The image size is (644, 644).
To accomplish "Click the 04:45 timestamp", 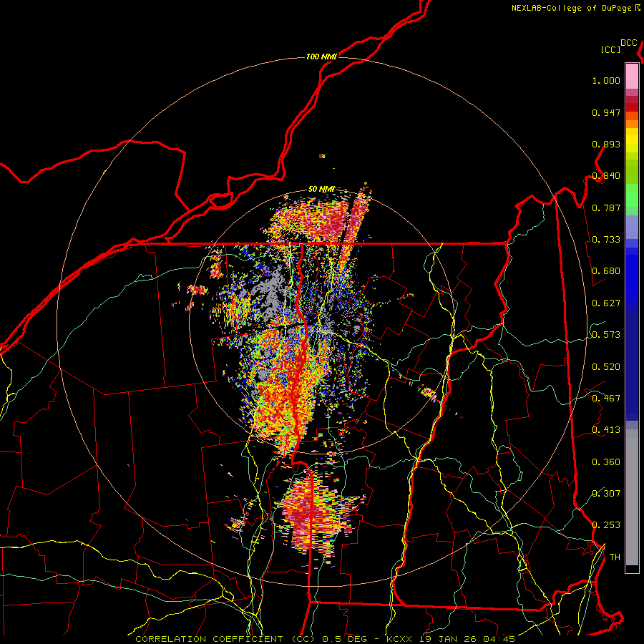I will [x=497, y=639].
